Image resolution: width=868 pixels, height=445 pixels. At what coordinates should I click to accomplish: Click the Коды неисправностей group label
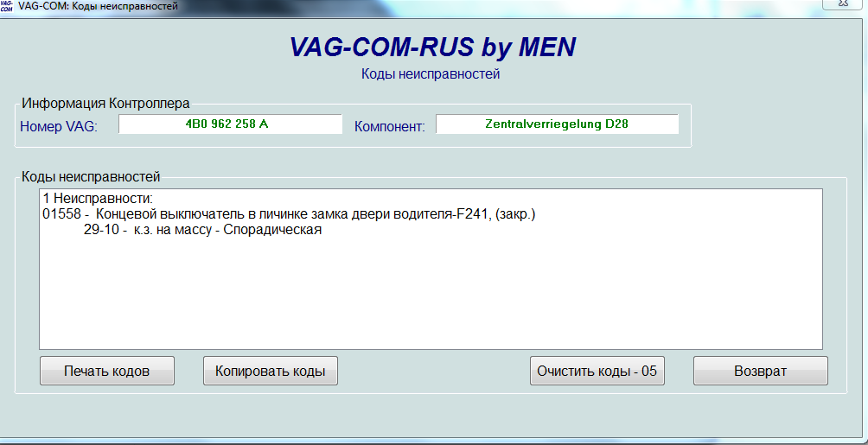pyautogui.click(x=91, y=177)
